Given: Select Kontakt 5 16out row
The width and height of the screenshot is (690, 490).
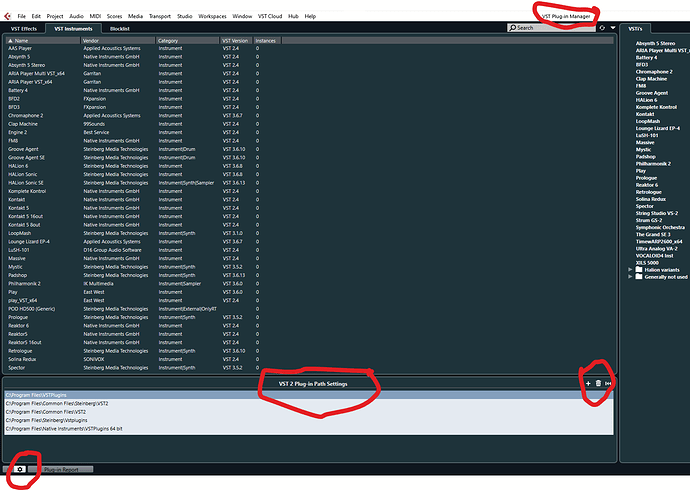Looking at the screenshot, I should 26,216.
